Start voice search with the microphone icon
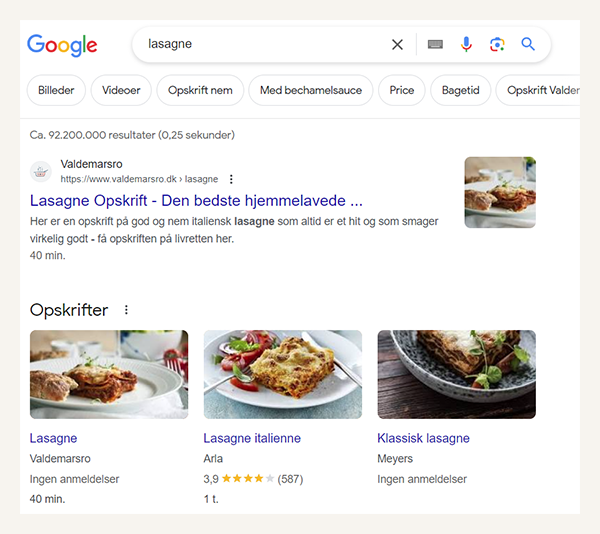Image resolution: width=600 pixels, height=534 pixels. (466, 44)
